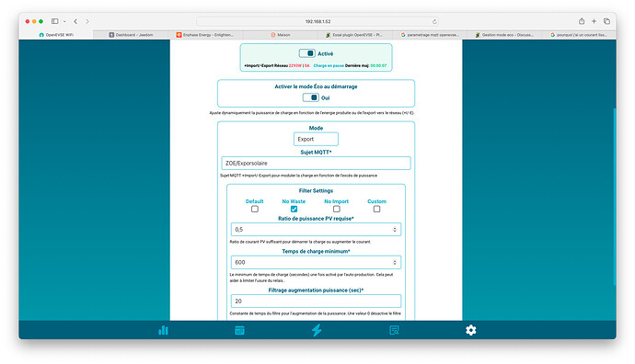Screen dimensions: 635x364
Task: Switch to the OpenEVSE WiFi tab
Action: pyautogui.click(x=56, y=35)
